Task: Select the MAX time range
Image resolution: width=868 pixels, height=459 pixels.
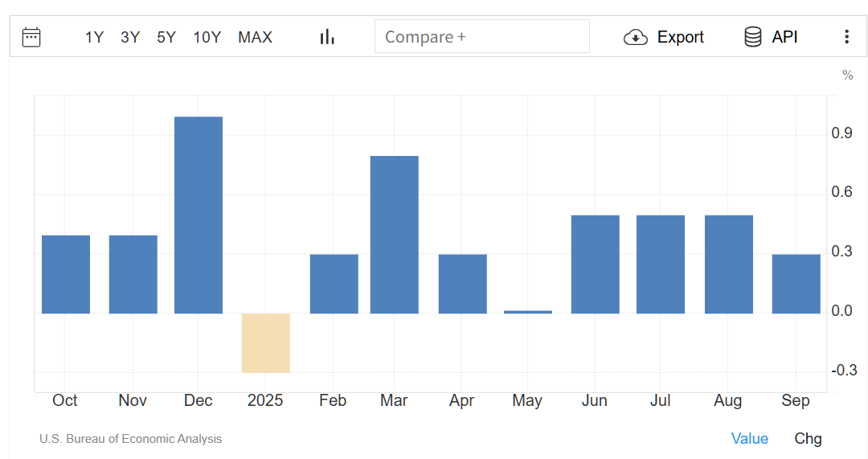Action: coord(255,37)
